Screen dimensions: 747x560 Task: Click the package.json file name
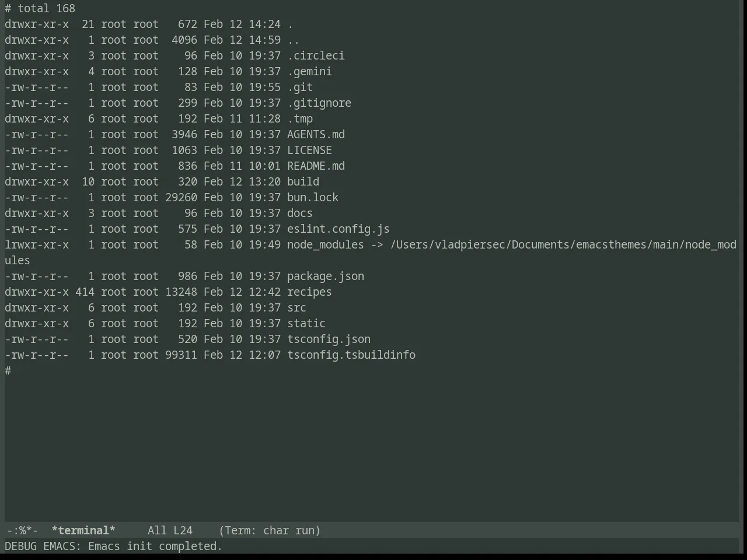[326, 276]
